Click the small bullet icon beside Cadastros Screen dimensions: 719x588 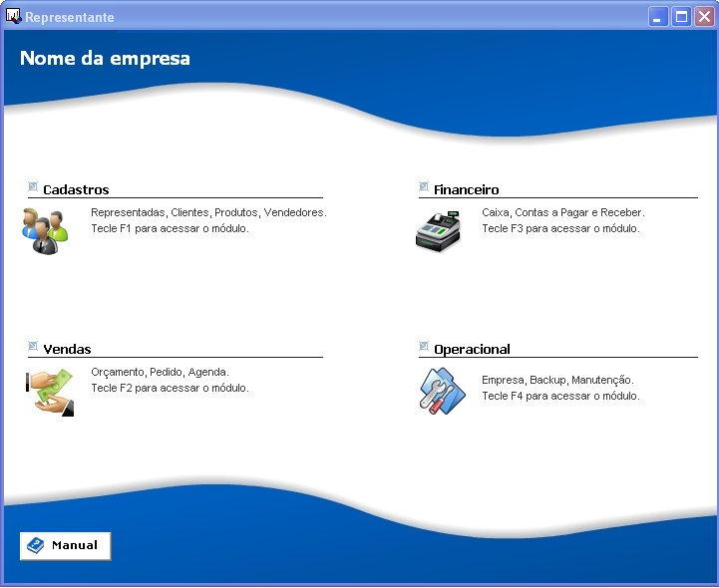[33, 186]
